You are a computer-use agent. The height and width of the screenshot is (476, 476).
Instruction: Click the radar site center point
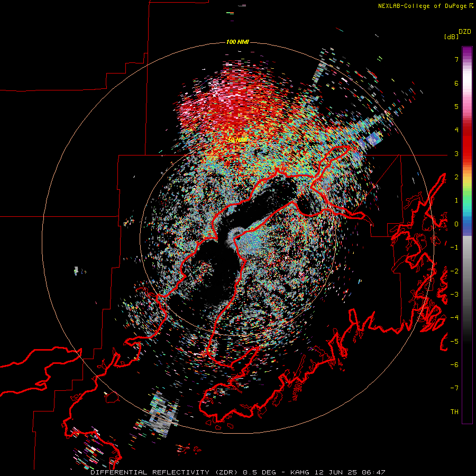pos(239,239)
